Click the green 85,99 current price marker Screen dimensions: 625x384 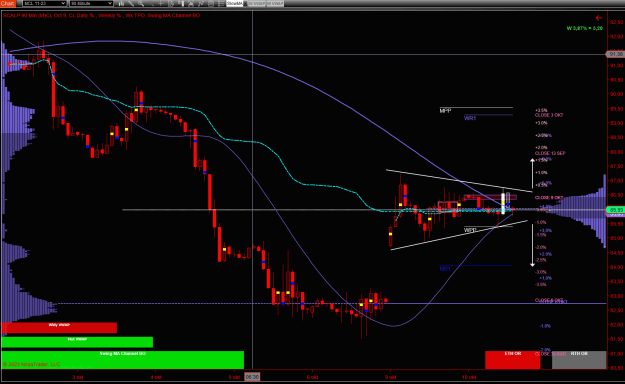(x=616, y=210)
